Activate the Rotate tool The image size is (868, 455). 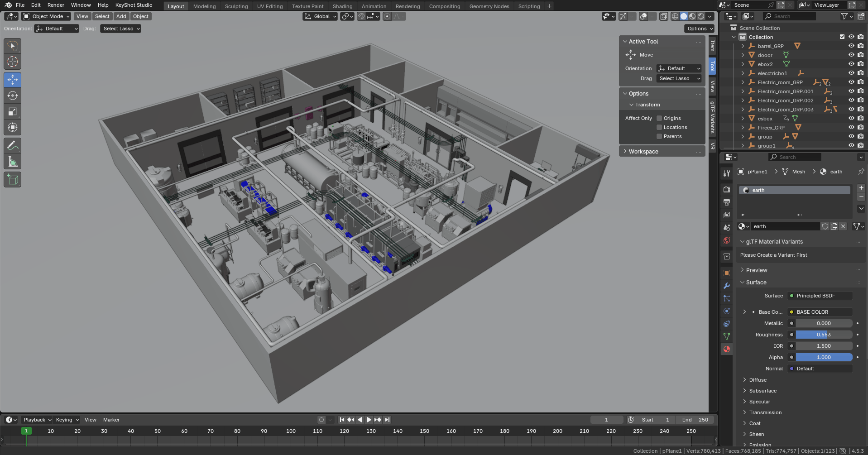(13, 96)
